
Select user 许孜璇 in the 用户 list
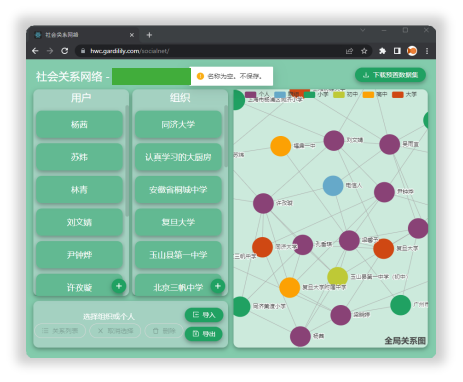(x=79, y=285)
